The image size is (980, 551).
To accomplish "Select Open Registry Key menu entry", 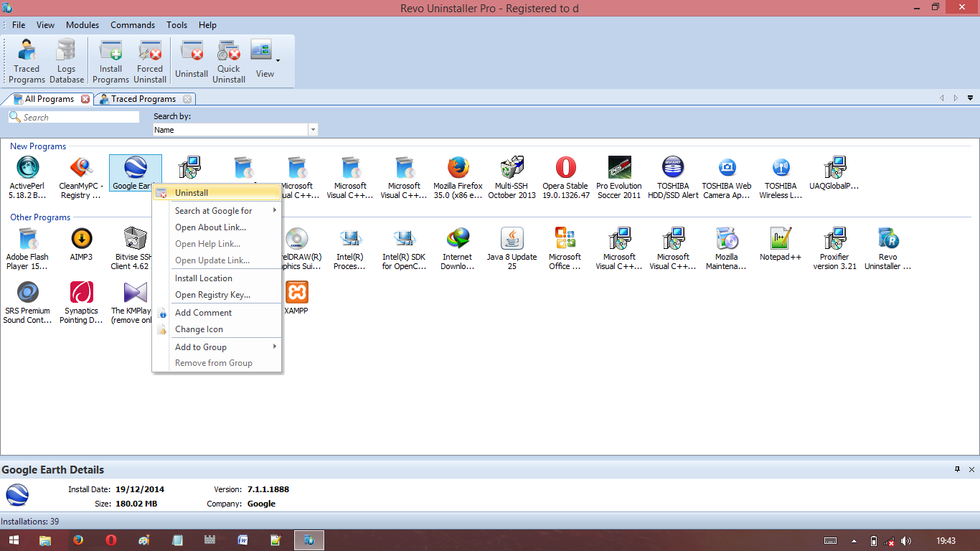I will [217, 295].
